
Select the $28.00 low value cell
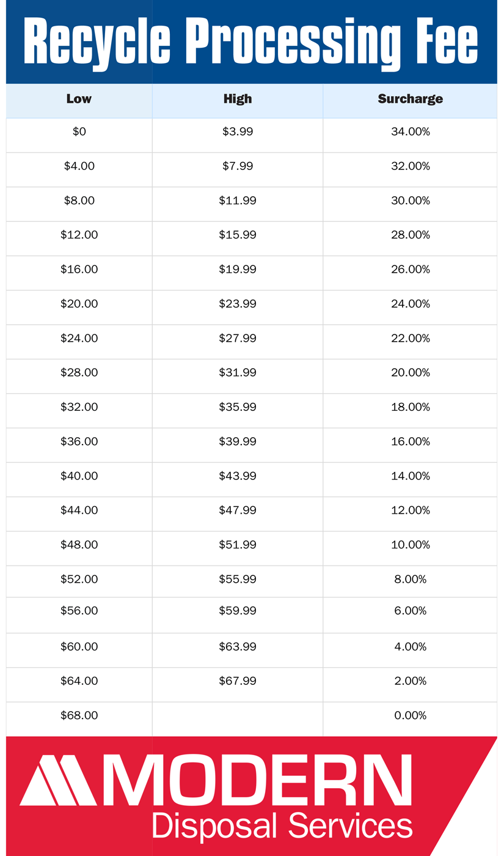79,372
